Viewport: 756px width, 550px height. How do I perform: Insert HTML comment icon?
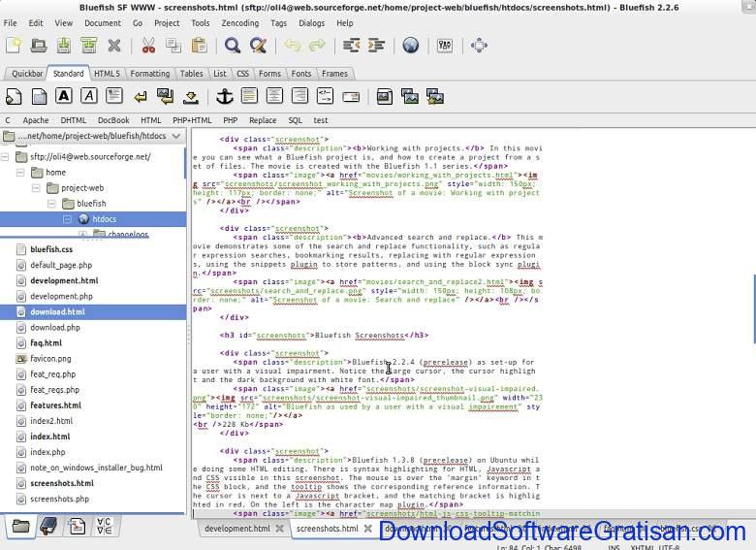tap(325, 96)
